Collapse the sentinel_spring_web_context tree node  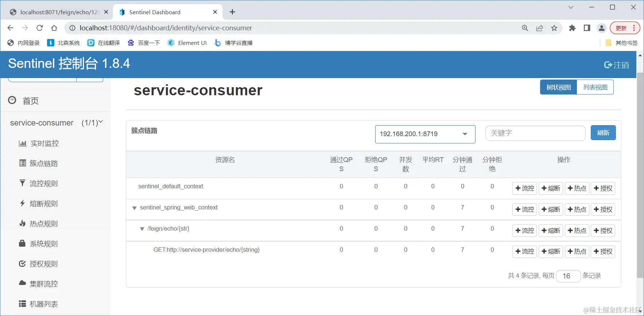(134, 208)
